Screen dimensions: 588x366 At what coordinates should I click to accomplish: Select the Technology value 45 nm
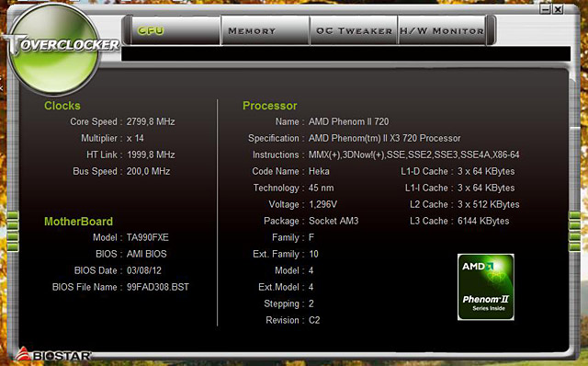click(x=321, y=188)
